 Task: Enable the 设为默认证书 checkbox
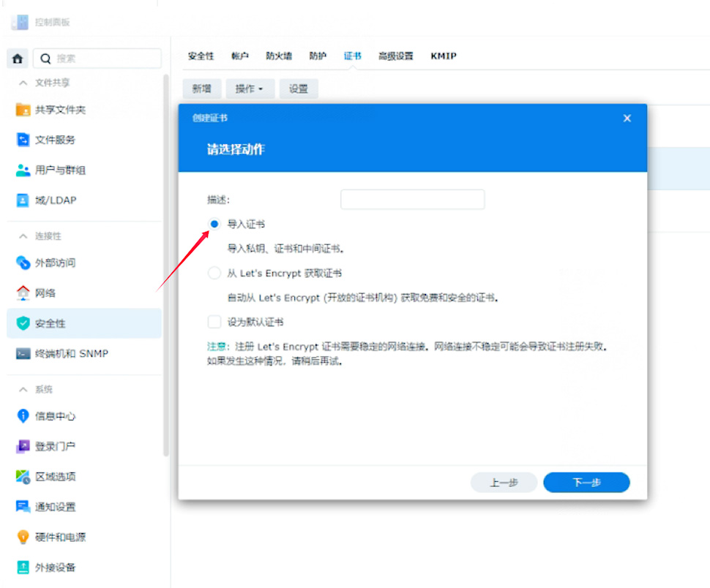tap(214, 322)
